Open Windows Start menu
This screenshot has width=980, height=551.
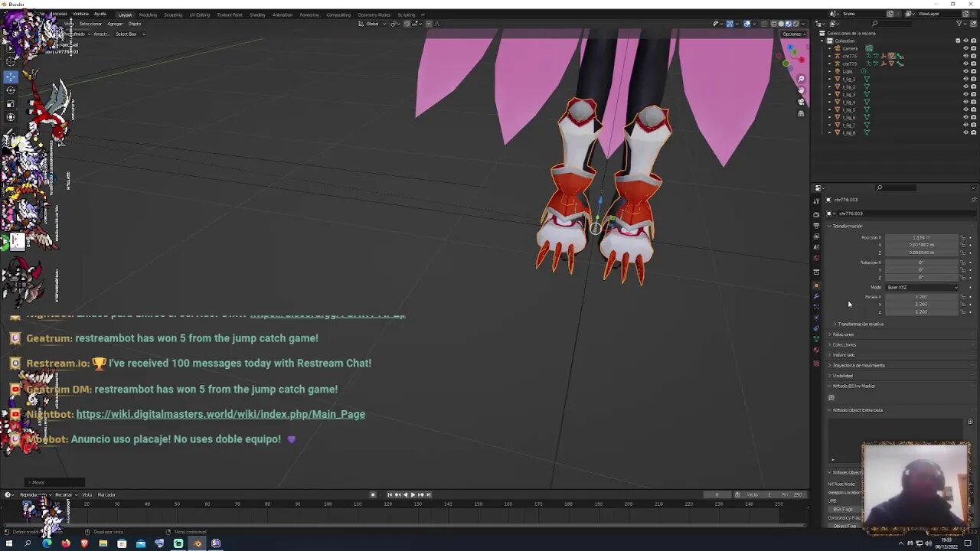(9, 543)
